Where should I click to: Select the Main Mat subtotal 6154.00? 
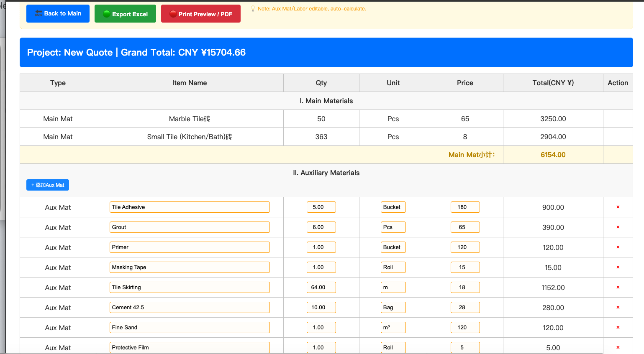pyautogui.click(x=553, y=155)
